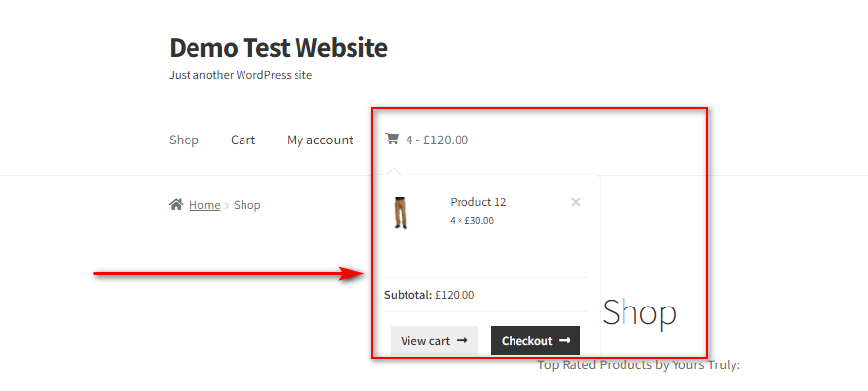The image size is (868, 391).
Task: Follow the Home breadcrumb link
Action: coord(205,205)
